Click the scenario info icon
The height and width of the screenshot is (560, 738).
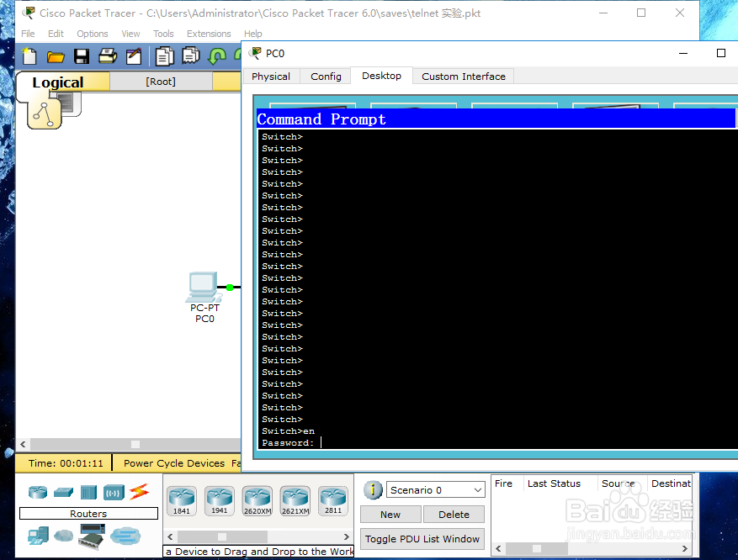pos(373,490)
